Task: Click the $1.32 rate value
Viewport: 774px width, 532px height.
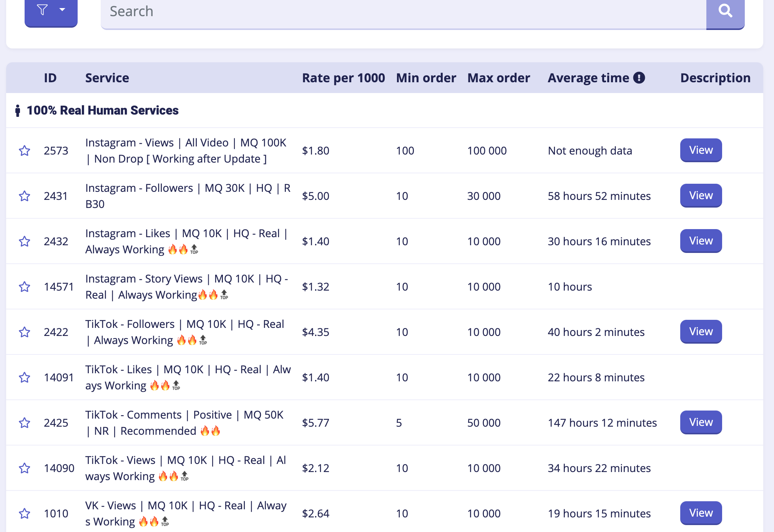Action: [316, 287]
